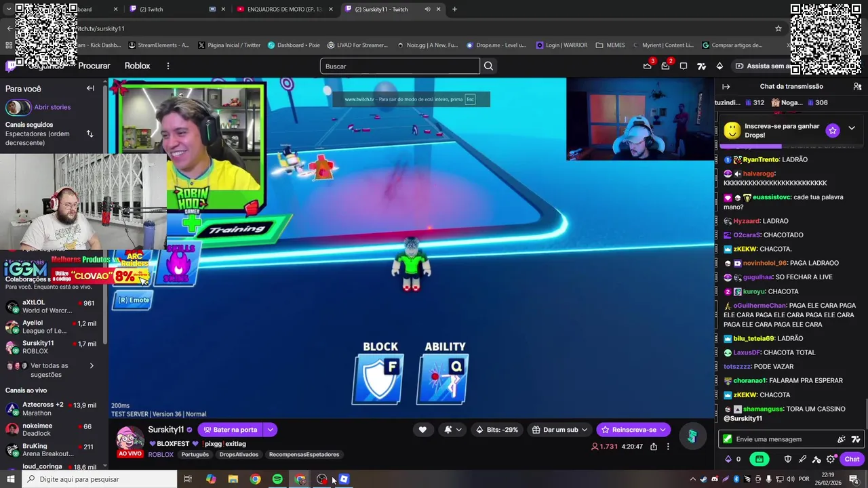868x488 pixels.
Task: Open the Prime loot crown icon
Action: pyautogui.click(x=648, y=66)
